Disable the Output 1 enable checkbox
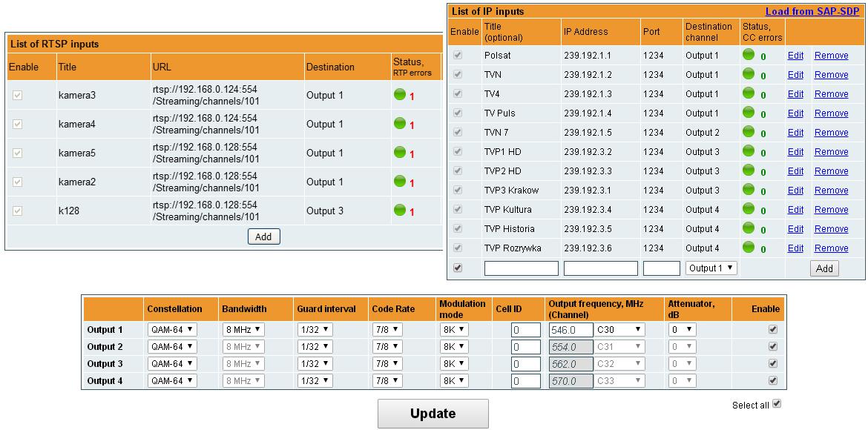The image size is (868, 430). [773, 329]
